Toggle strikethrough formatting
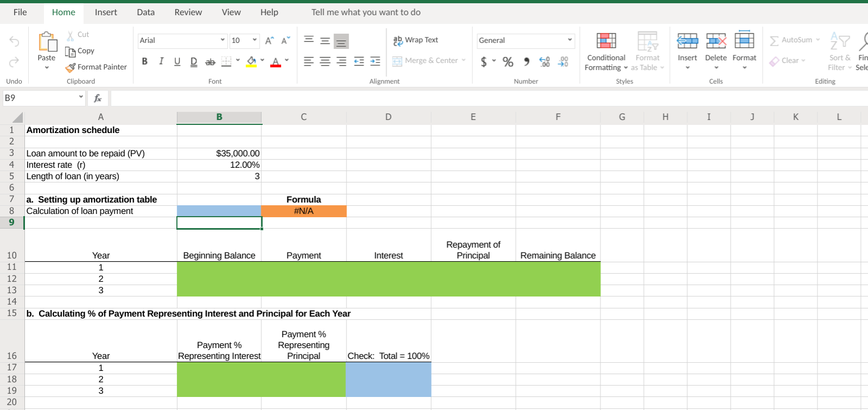Image resolution: width=868 pixels, height=410 pixels. [x=210, y=62]
